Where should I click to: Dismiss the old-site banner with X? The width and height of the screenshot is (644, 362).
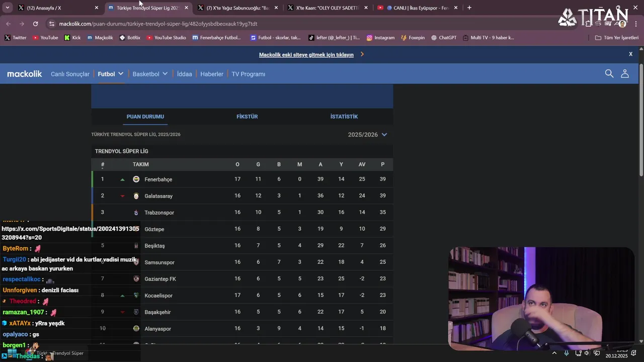coord(630,54)
